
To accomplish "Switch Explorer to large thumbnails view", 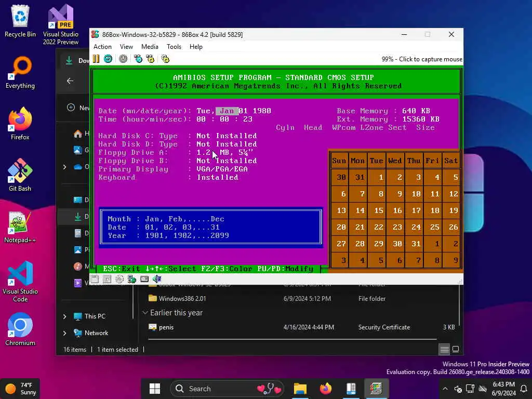I will click(x=456, y=349).
